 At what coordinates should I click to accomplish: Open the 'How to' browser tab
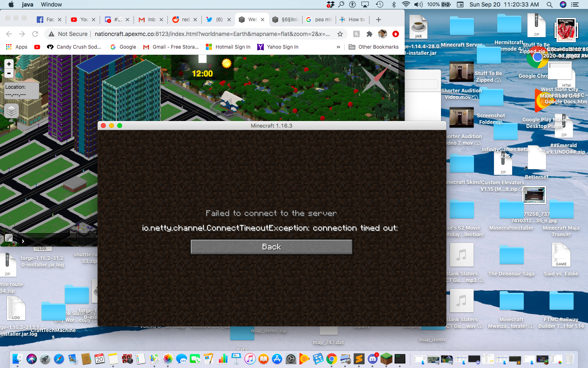tap(352, 19)
